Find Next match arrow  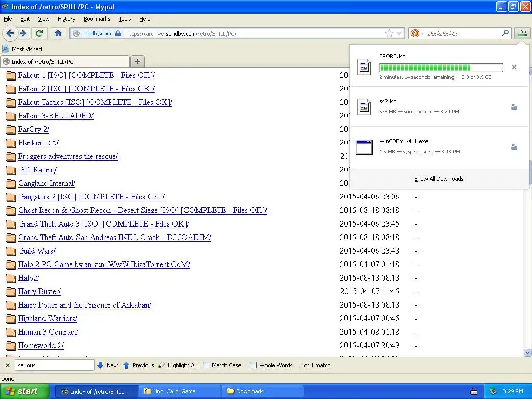pyautogui.click(x=108, y=365)
